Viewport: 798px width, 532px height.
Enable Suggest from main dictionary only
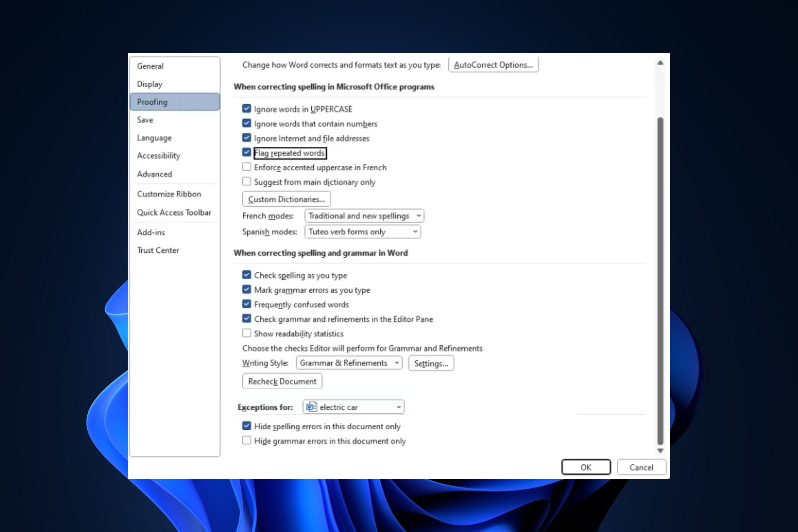[x=246, y=182]
